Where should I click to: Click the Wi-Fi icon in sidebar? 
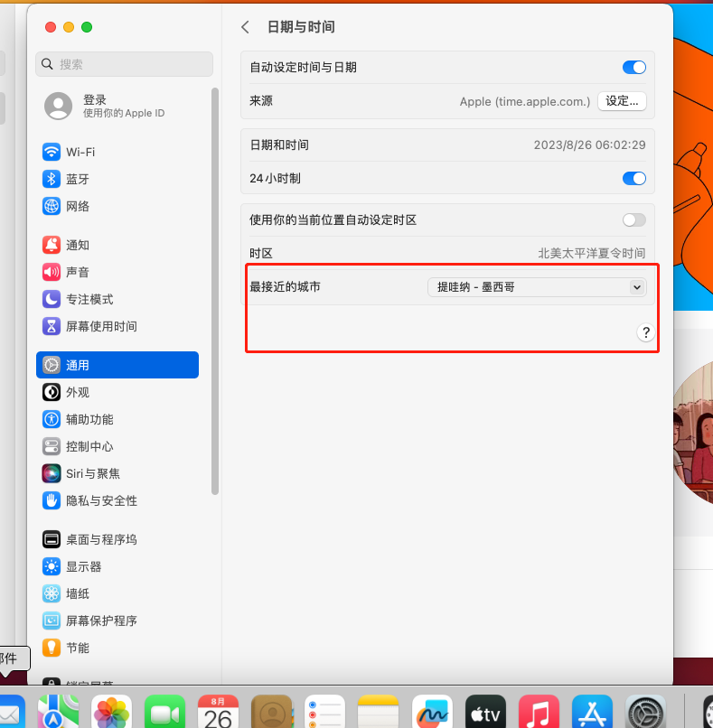tap(52, 152)
